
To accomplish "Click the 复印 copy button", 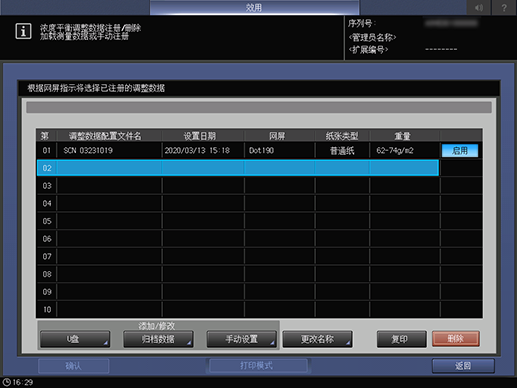I will click(401, 339).
